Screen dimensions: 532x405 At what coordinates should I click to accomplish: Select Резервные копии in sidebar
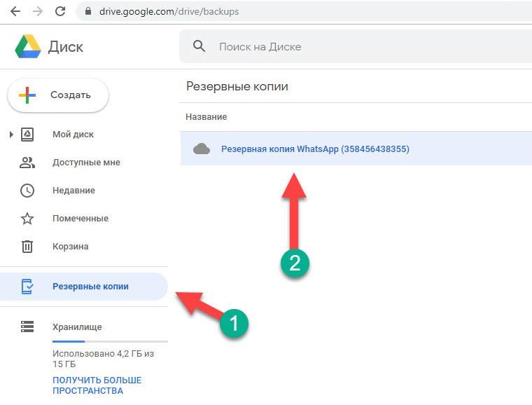pos(83,287)
